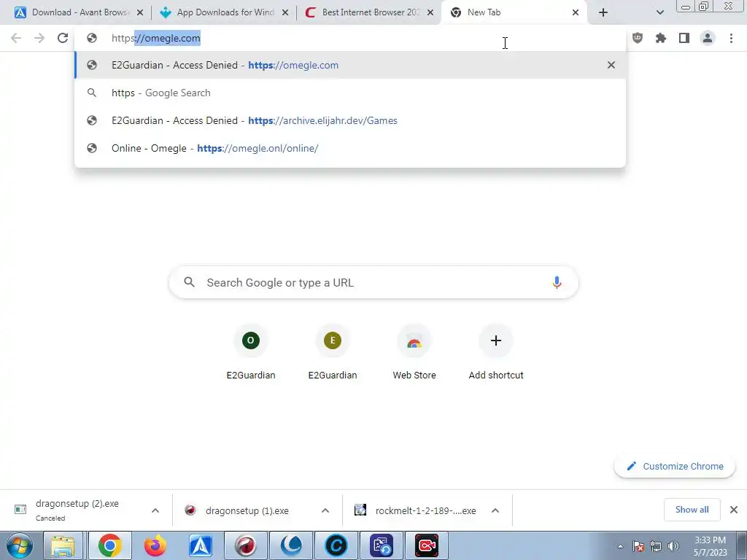Viewport: 747px width, 560px height.
Task: Open the blue C browser taskbar icon
Action: [336, 545]
